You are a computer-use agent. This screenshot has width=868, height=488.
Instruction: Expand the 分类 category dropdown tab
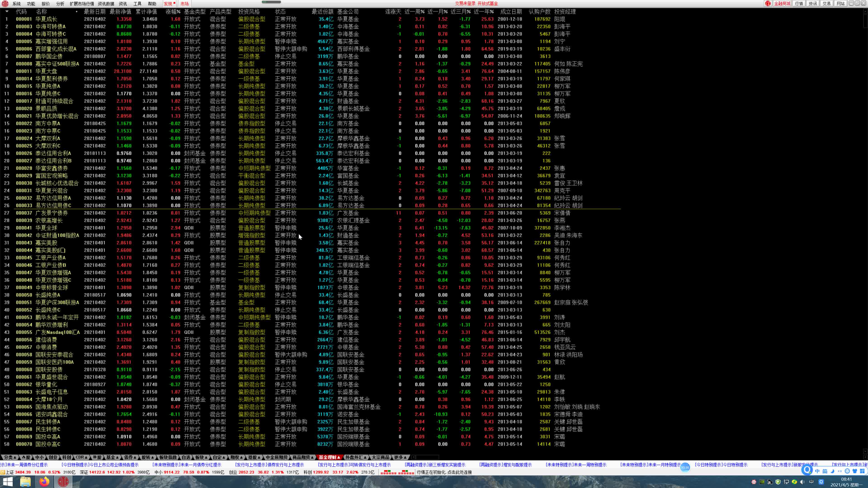[x=10, y=457]
